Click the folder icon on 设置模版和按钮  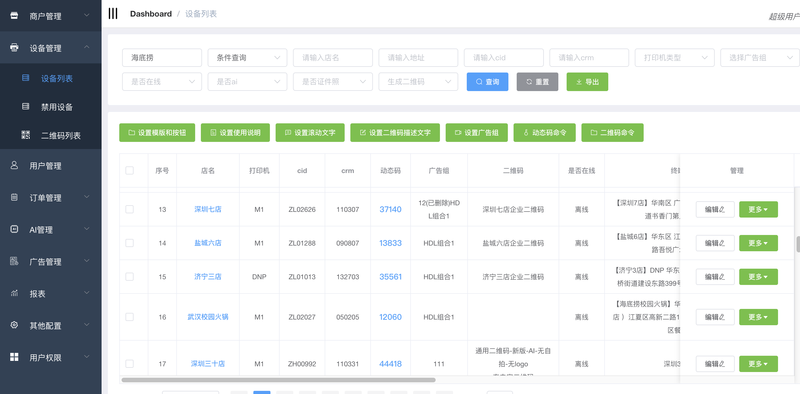pos(132,133)
